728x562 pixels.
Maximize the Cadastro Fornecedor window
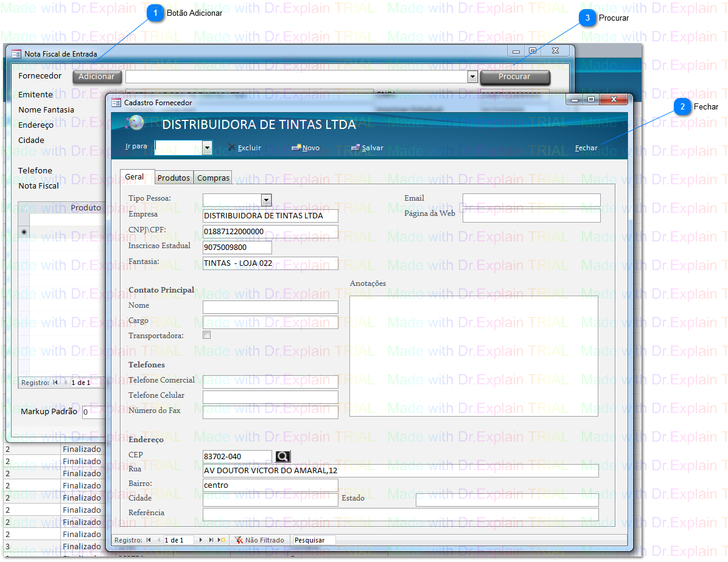591,99
